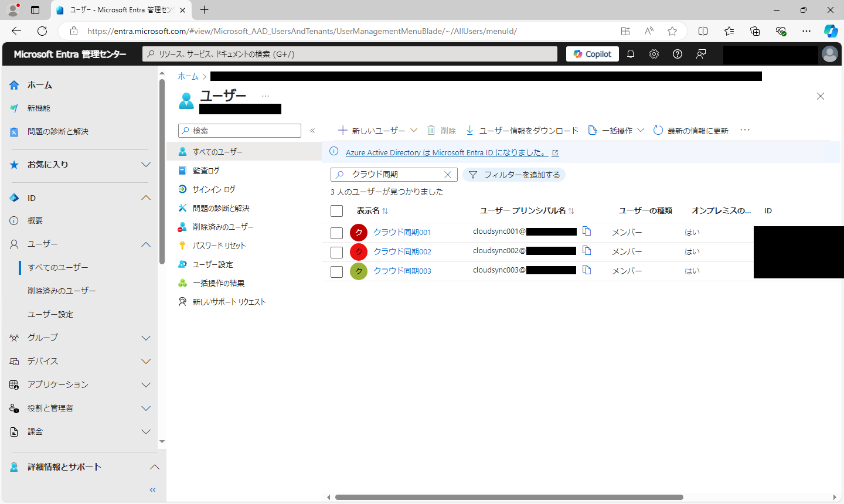Close the ユーザー blade with X
The width and height of the screenshot is (844, 504).
tap(821, 96)
